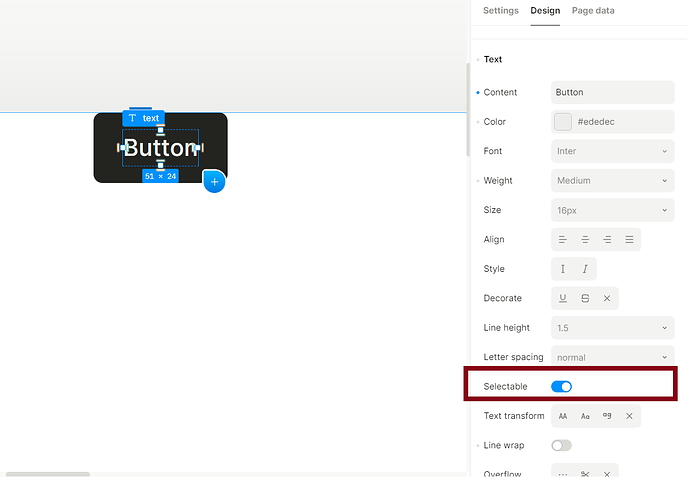This screenshot has height=482, width=690.
Task: Turn off the Selectable toggle
Action: (x=561, y=387)
